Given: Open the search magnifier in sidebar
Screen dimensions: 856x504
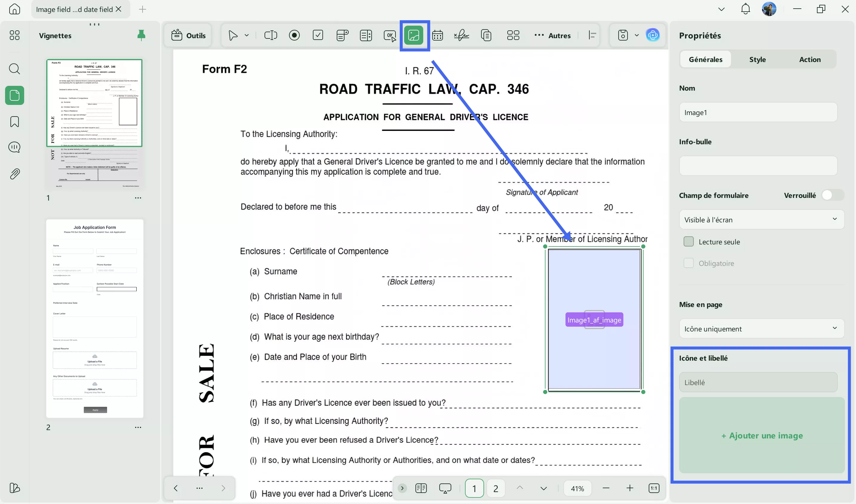Looking at the screenshot, I should pyautogui.click(x=15, y=69).
